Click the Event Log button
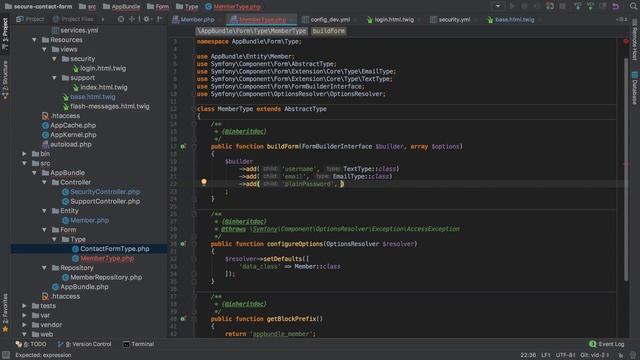The height and width of the screenshot is (360, 640). (607, 344)
